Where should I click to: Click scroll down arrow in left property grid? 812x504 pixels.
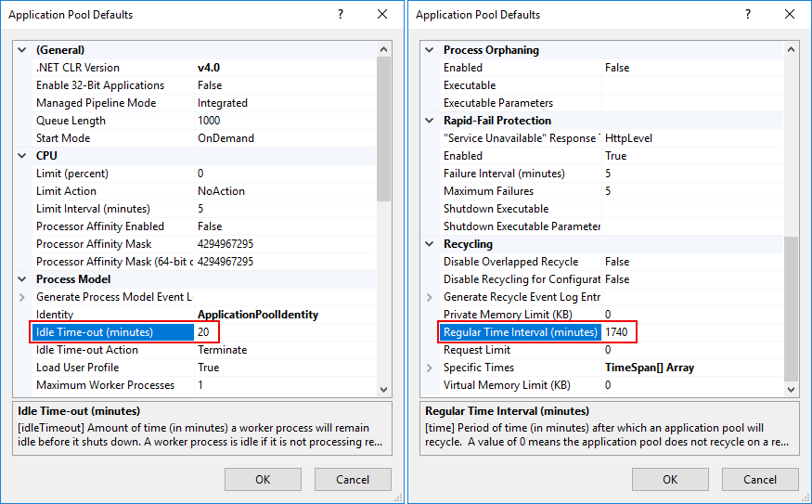tap(384, 390)
